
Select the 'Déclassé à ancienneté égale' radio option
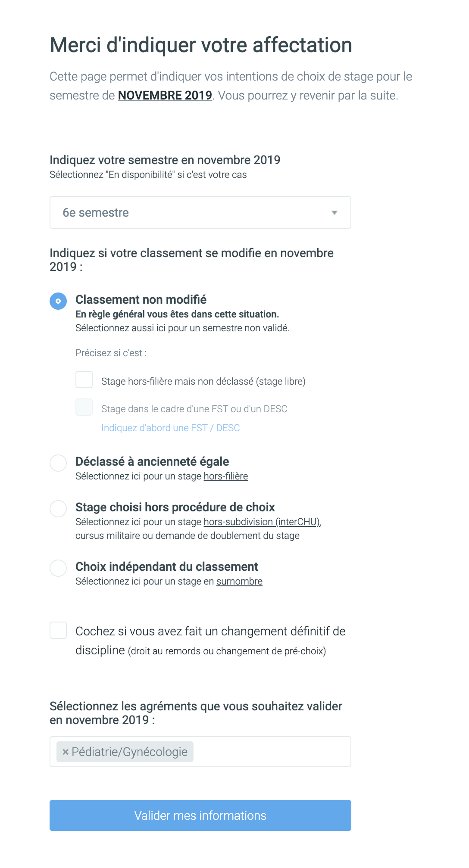[x=58, y=463]
